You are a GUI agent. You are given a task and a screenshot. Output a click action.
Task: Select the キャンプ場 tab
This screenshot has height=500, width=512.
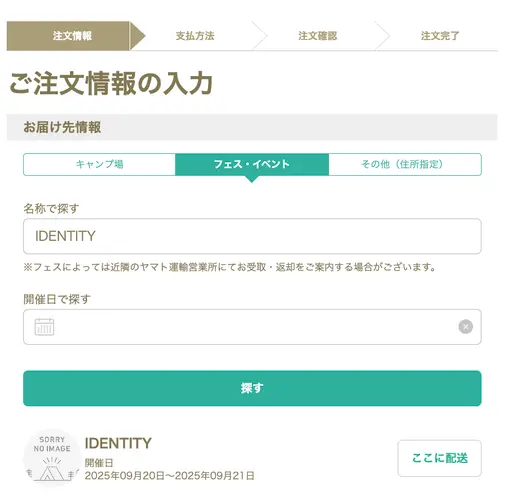click(99, 164)
